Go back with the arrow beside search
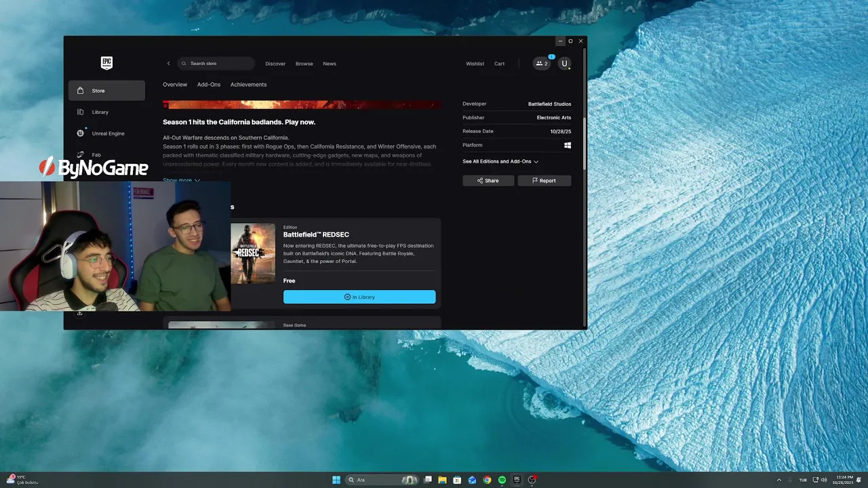Image resolution: width=868 pixels, height=488 pixels. coord(169,64)
